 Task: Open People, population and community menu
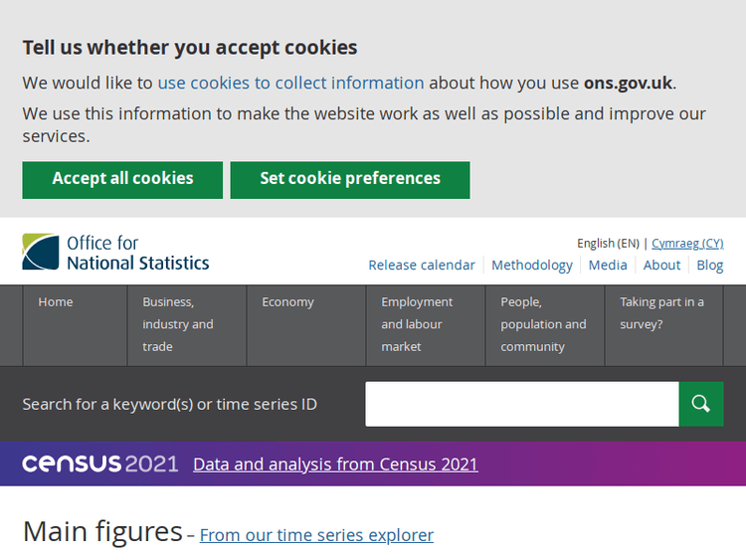pos(543,324)
